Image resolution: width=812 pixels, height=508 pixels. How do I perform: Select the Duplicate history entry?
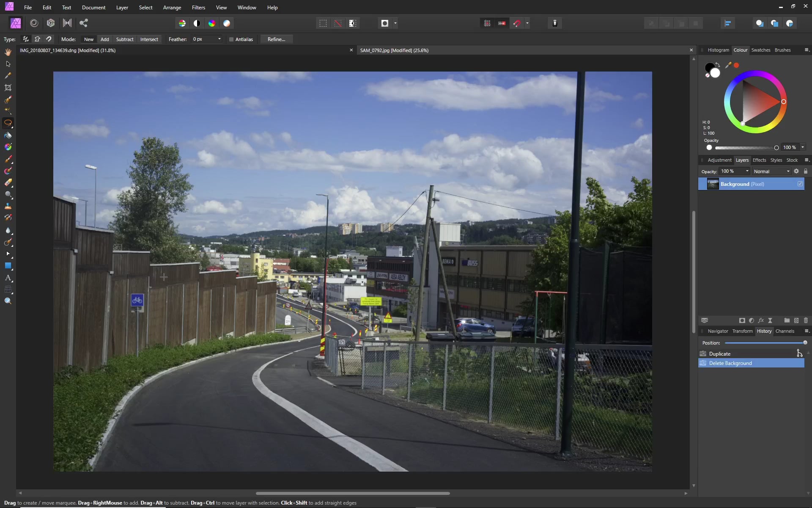point(751,354)
